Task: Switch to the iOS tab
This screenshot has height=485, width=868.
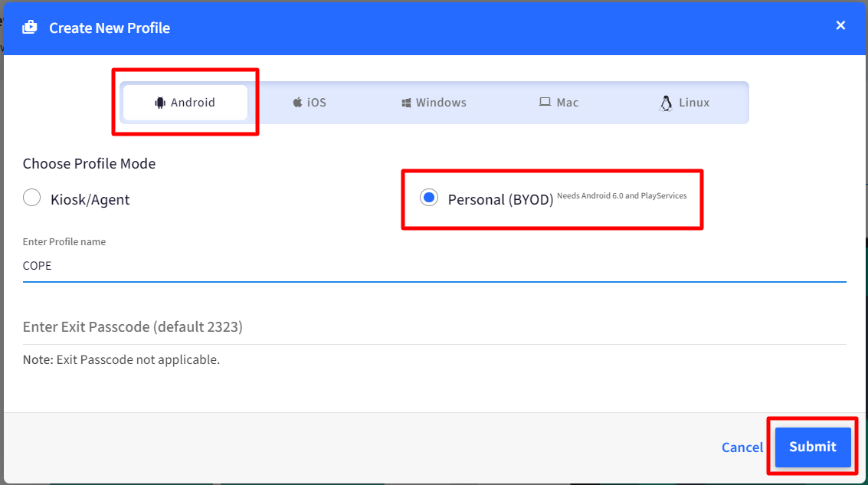Action: pyautogui.click(x=310, y=103)
